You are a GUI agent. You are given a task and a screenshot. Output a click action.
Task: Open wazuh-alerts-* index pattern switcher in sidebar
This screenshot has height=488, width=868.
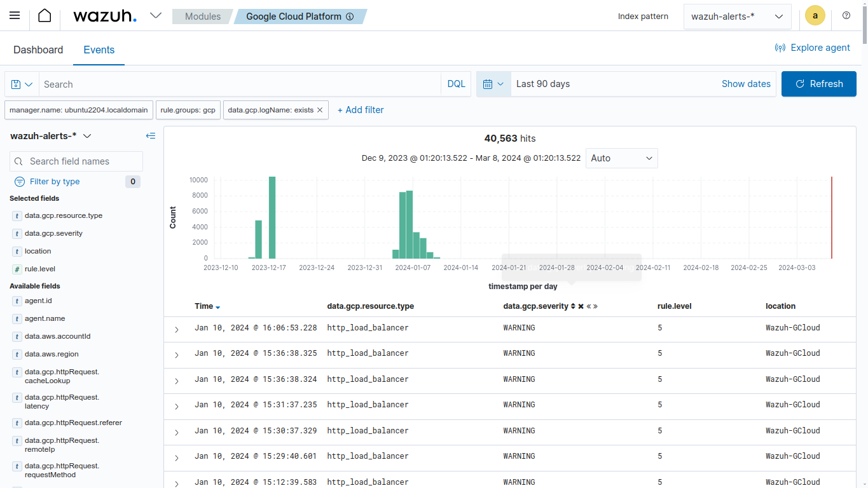click(x=51, y=135)
